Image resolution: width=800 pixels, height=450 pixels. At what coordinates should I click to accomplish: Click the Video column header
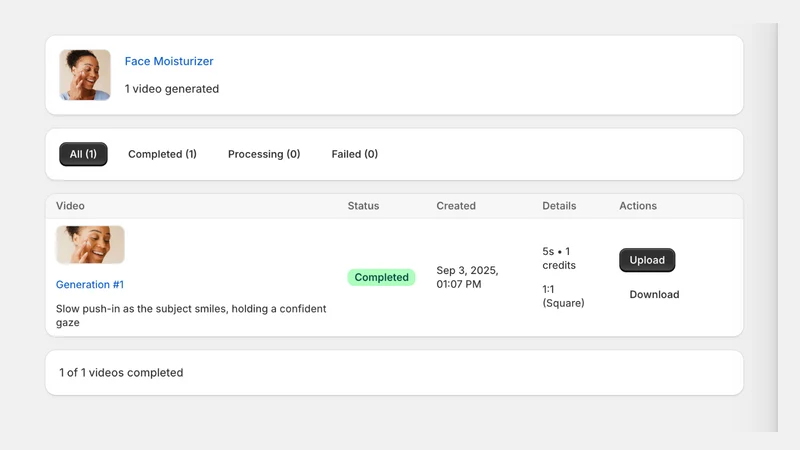70,206
